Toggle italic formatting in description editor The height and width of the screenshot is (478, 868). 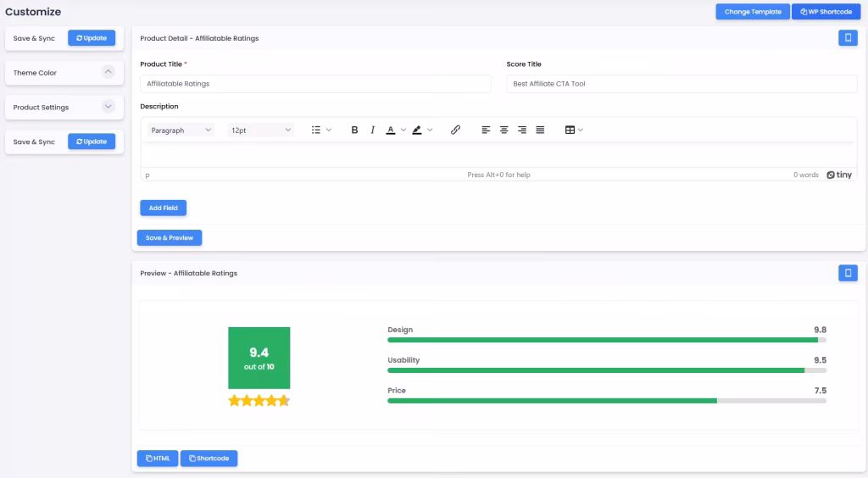point(373,130)
